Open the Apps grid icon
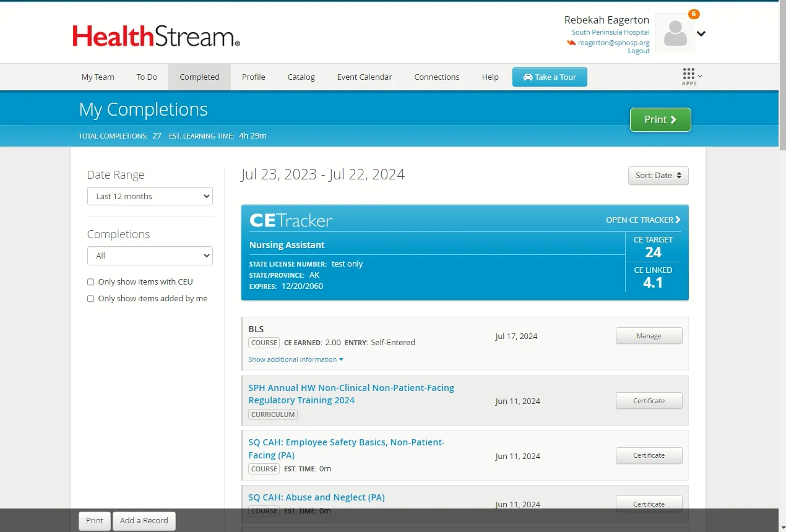Image resolution: width=786 pixels, height=532 pixels. click(689, 74)
